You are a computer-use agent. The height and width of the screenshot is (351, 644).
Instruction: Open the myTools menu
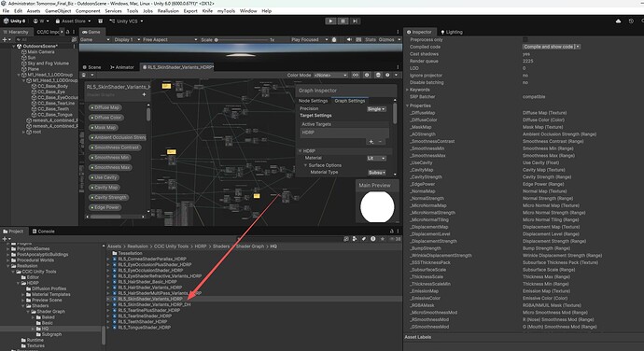(226, 10)
